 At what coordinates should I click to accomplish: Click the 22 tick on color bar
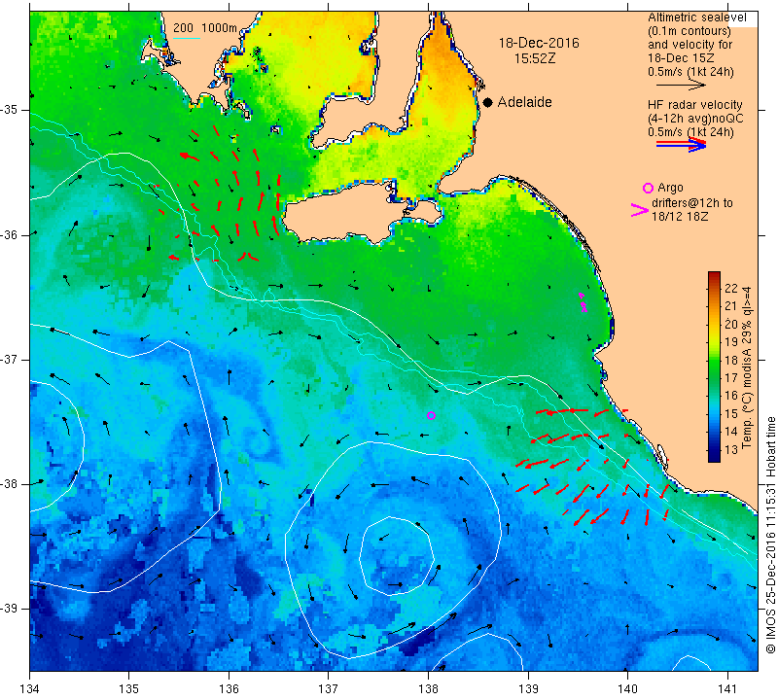[x=731, y=289]
